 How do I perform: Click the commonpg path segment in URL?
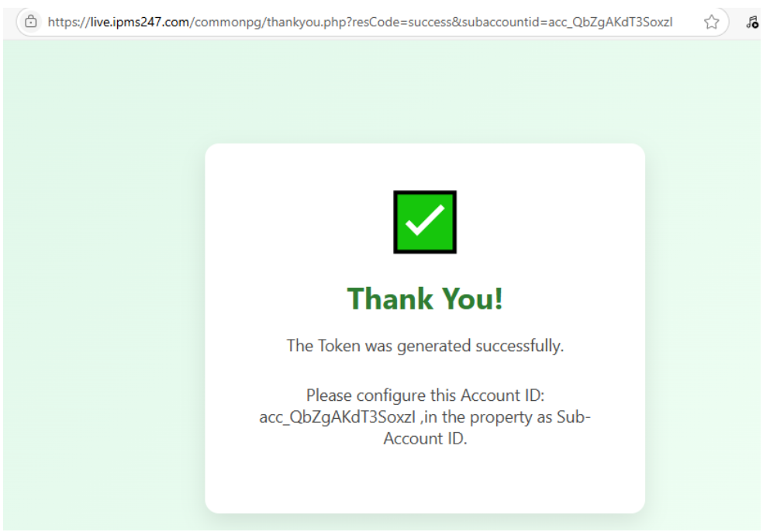pos(228,22)
